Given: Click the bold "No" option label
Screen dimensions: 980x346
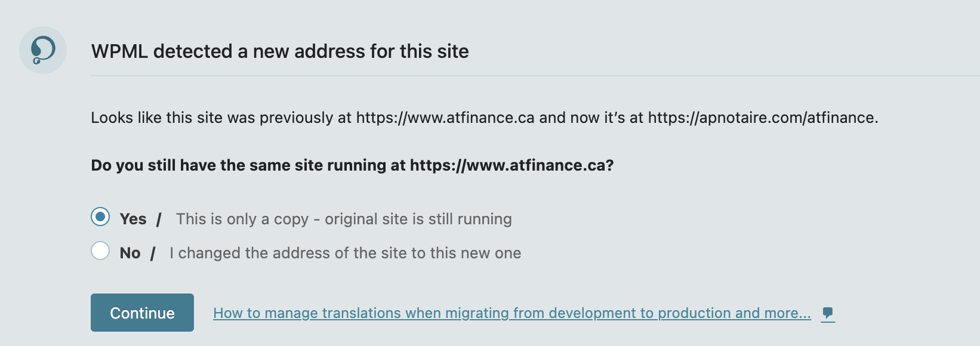Looking at the screenshot, I should click(x=130, y=253).
